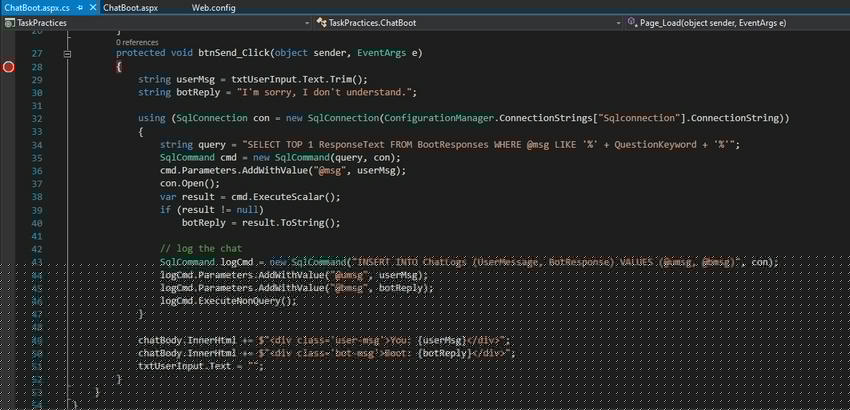Click the '0 references' CodeLens link
The image size is (850, 410).
click(x=138, y=43)
